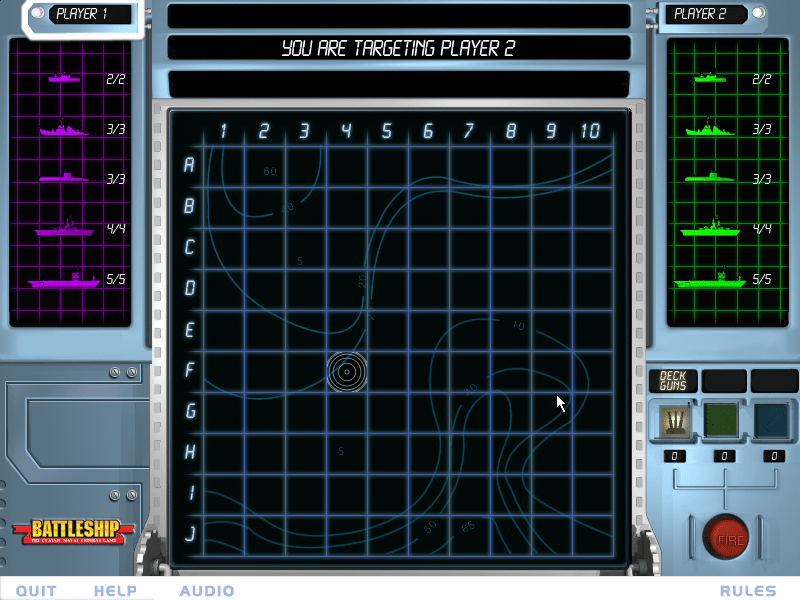Screen dimensions: 800x600
Task: Hit the red FIRE button
Action: [726, 538]
